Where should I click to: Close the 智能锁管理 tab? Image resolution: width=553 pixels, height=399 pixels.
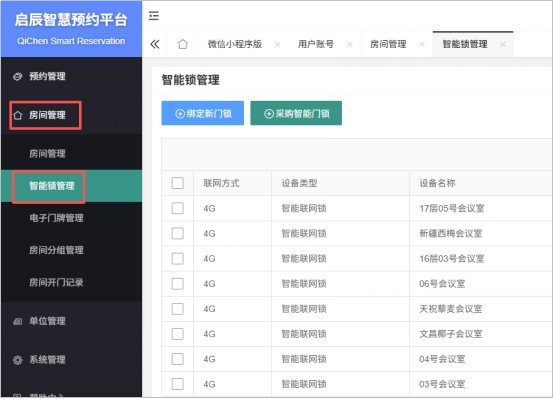coord(503,44)
